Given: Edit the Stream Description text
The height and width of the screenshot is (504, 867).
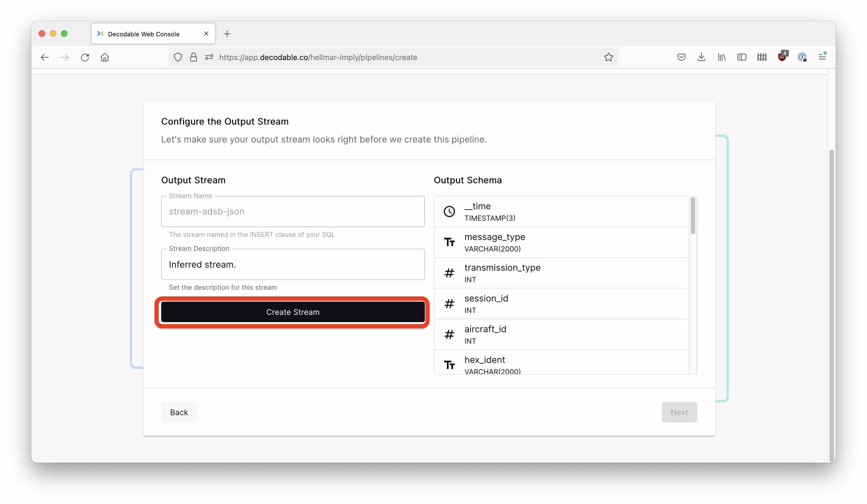Looking at the screenshot, I should click(x=292, y=264).
